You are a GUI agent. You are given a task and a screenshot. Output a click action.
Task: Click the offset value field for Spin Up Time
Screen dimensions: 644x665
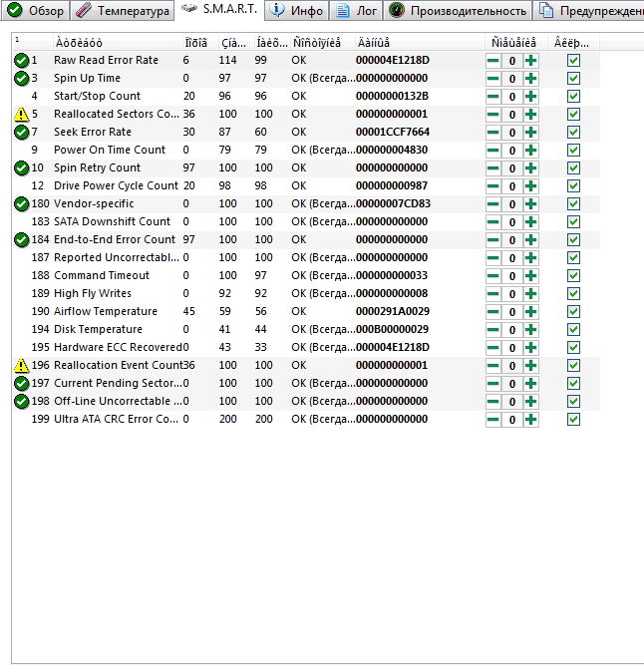coord(512,79)
